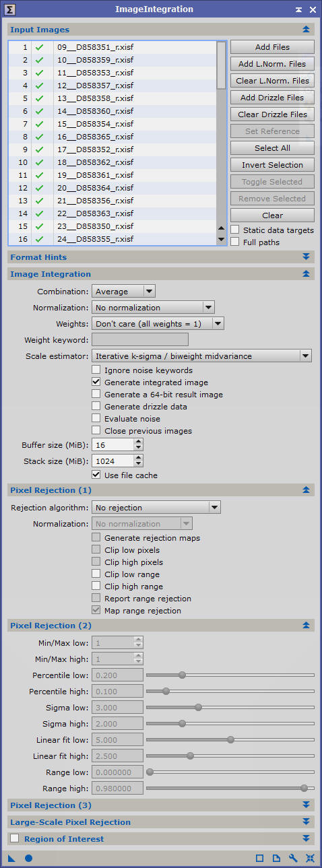Expand the Large-Scale Pixel Rejection section
The height and width of the screenshot is (868, 322).
pyautogui.click(x=307, y=822)
